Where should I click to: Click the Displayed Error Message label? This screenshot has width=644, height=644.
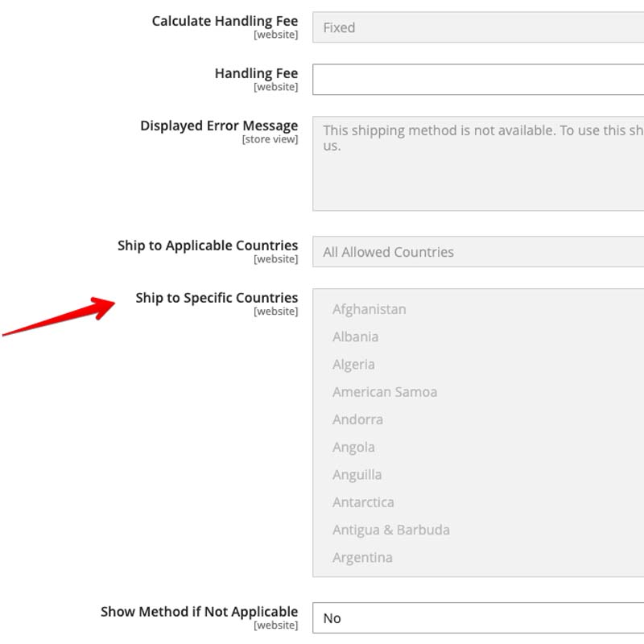(x=219, y=126)
